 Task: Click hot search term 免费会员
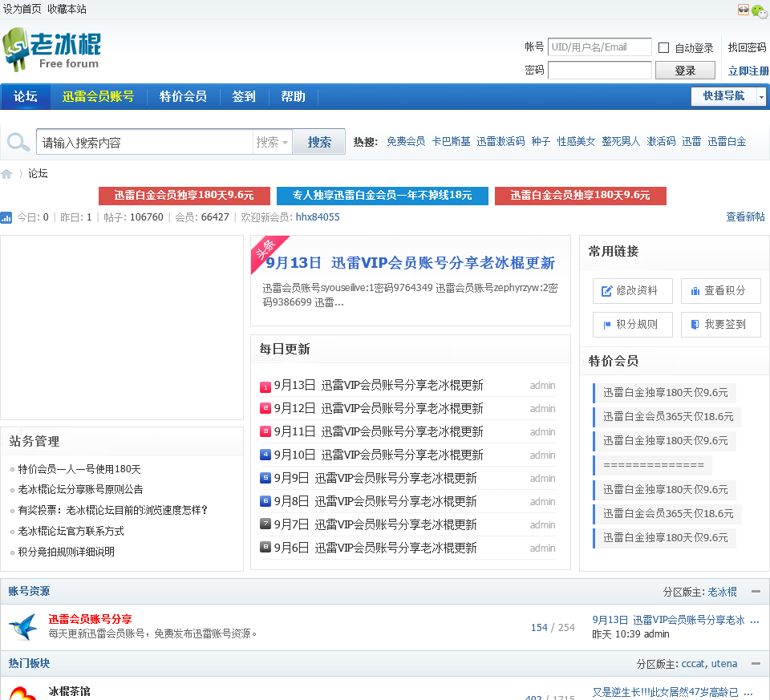coord(406,142)
